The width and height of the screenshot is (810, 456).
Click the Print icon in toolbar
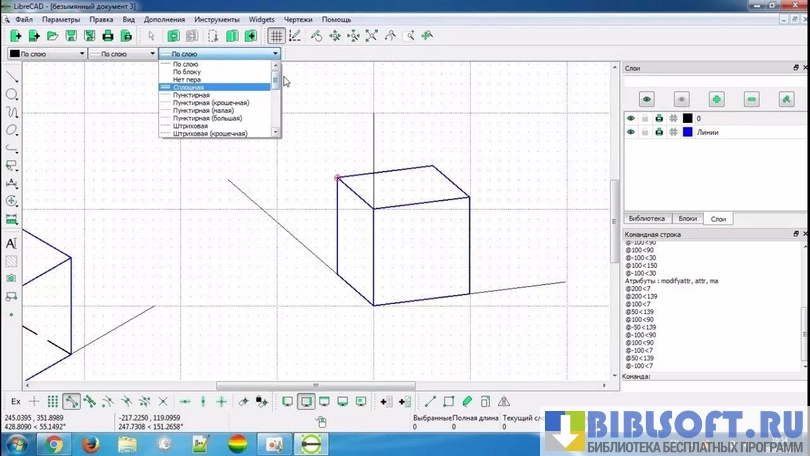click(x=107, y=35)
